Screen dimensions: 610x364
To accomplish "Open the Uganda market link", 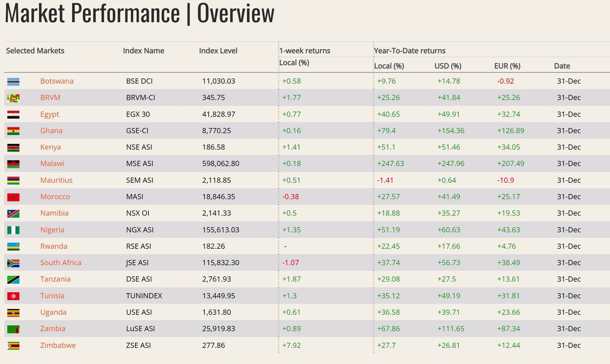I will click(53, 312).
